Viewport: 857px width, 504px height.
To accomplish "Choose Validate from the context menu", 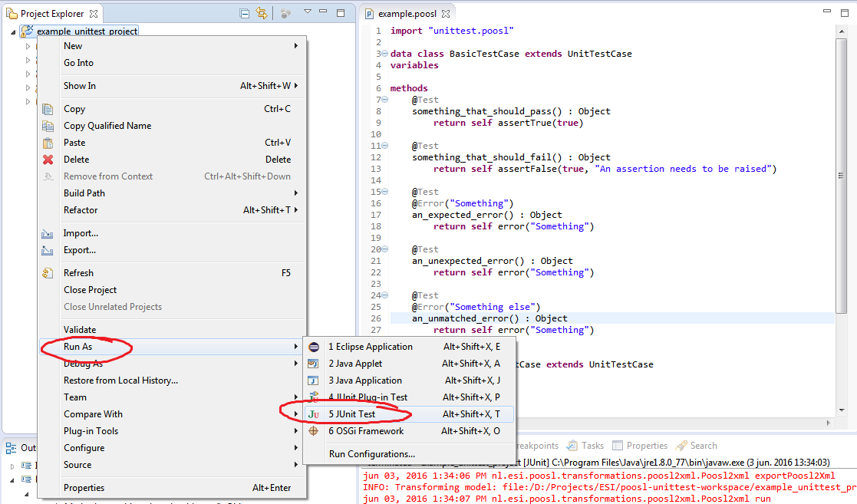I will pos(172,330).
